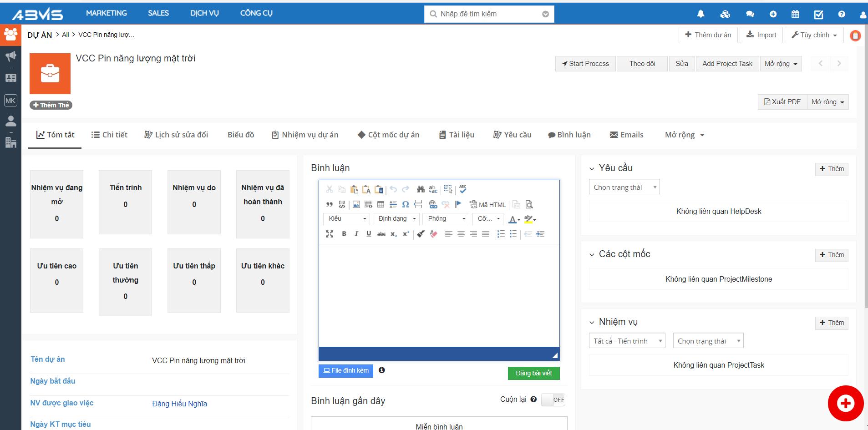Click the chat bubbles icon in header
The width and height of the screenshot is (868, 430).
pos(750,14)
